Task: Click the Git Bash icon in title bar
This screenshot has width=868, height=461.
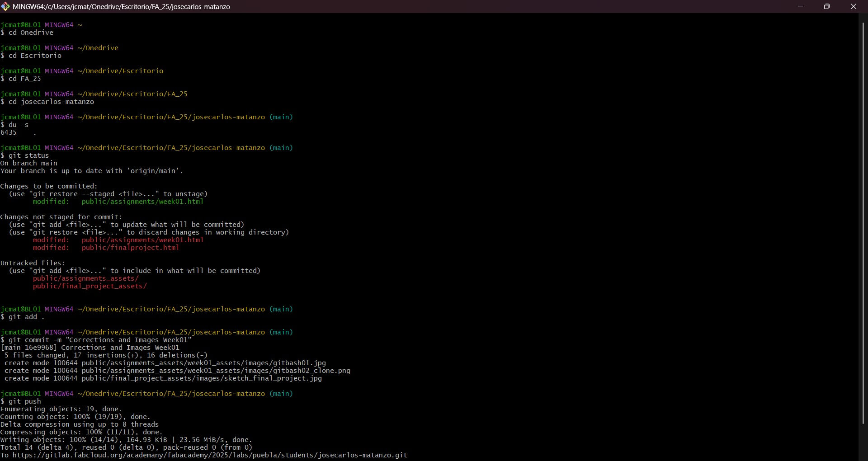Action: pyautogui.click(x=5, y=6)
